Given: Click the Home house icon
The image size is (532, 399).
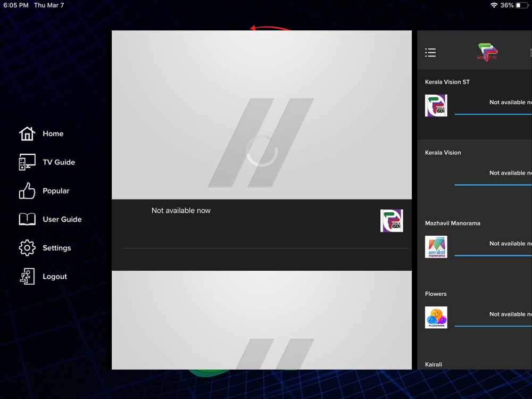Looking at the screenshot, I should 27,134.
